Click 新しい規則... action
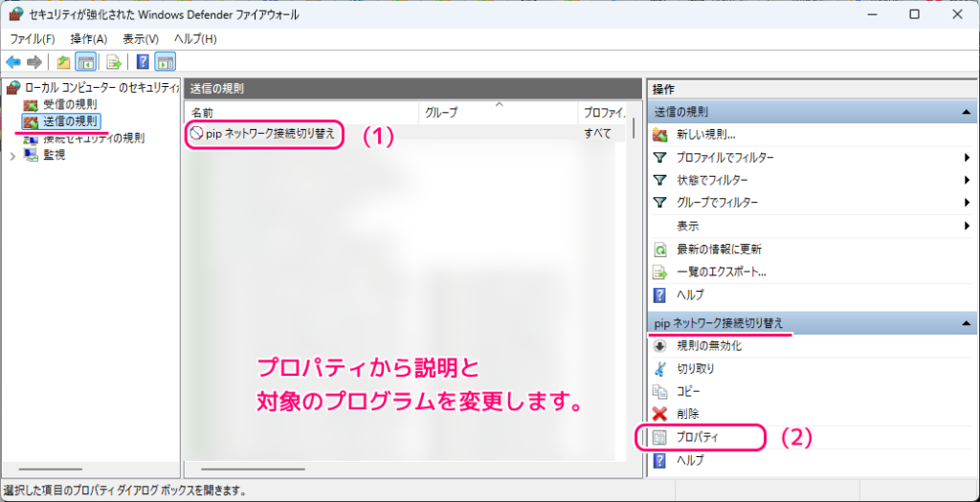The image size is (980, 502). pos(705,134)
